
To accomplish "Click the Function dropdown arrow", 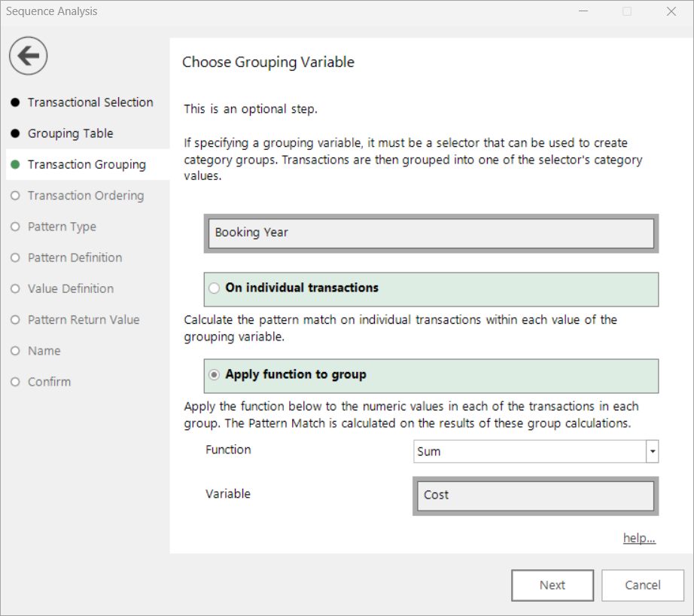I will 653,451.
